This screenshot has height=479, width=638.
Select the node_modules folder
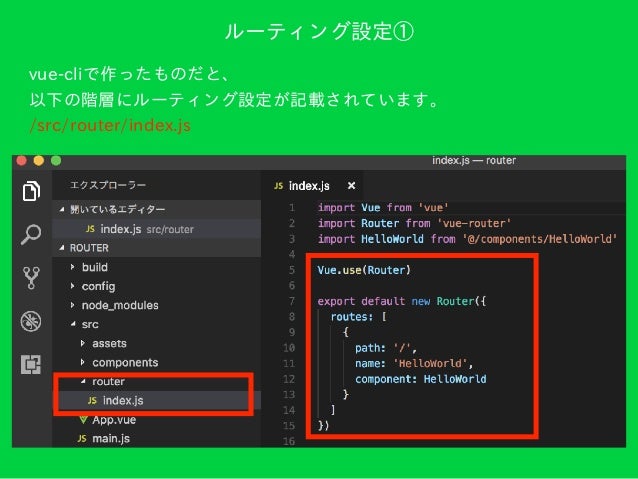[120, 305]
